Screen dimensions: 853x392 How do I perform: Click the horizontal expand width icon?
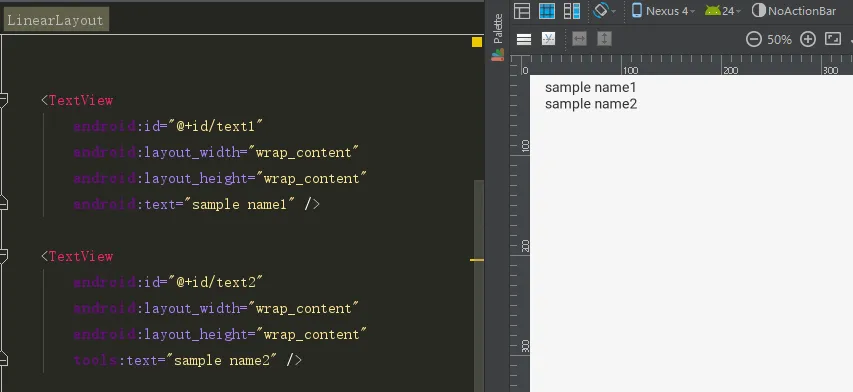579,39
